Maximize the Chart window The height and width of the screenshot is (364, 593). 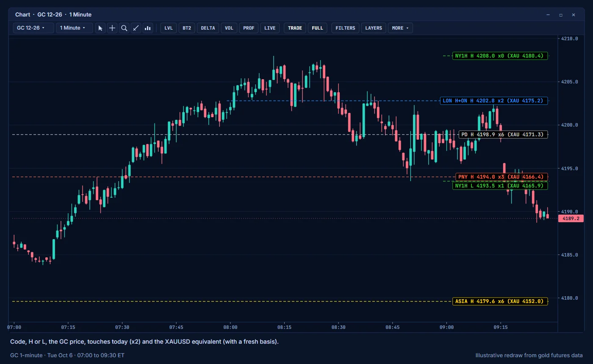561,15
